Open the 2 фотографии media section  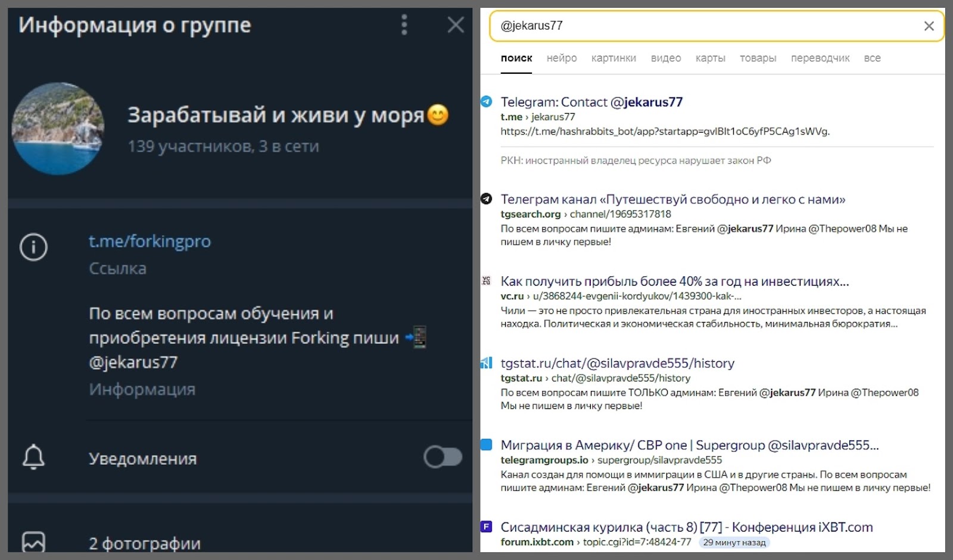point(145,543)
